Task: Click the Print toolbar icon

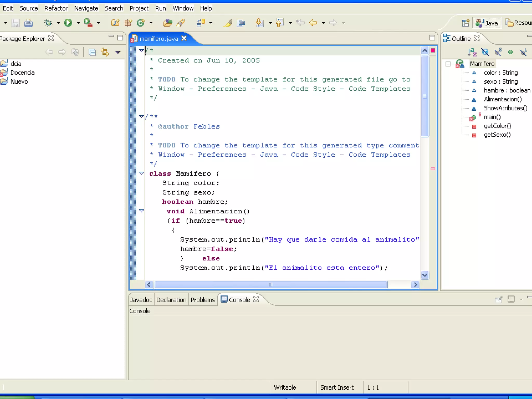Action: pyautogui.click(x=28, y=23)
